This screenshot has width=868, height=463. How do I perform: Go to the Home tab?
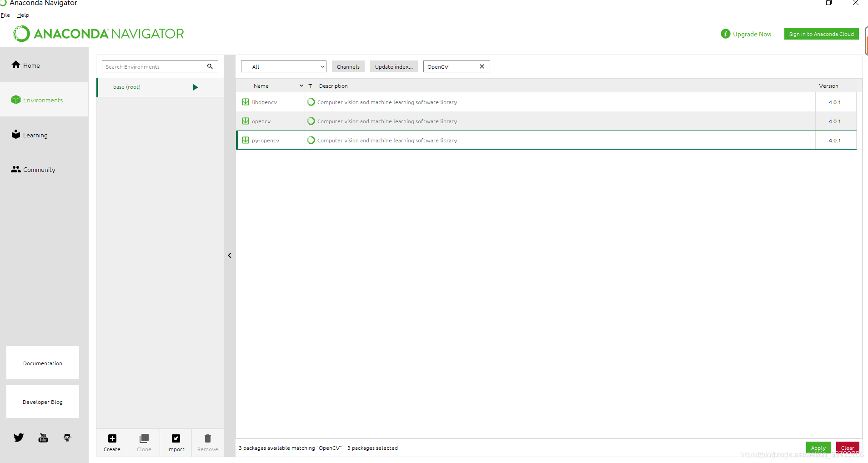[44, 65]
